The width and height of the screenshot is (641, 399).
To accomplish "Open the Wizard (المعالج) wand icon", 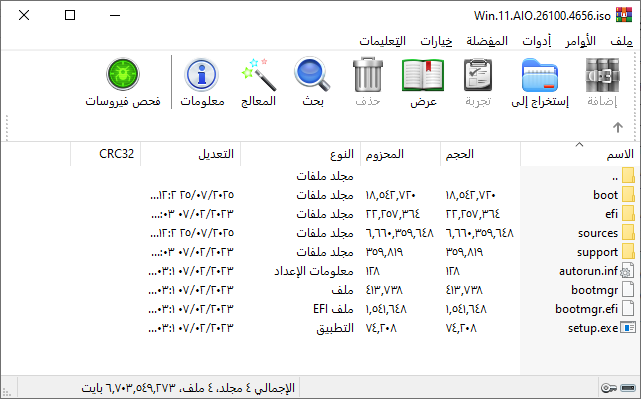I will click(259, 74).
